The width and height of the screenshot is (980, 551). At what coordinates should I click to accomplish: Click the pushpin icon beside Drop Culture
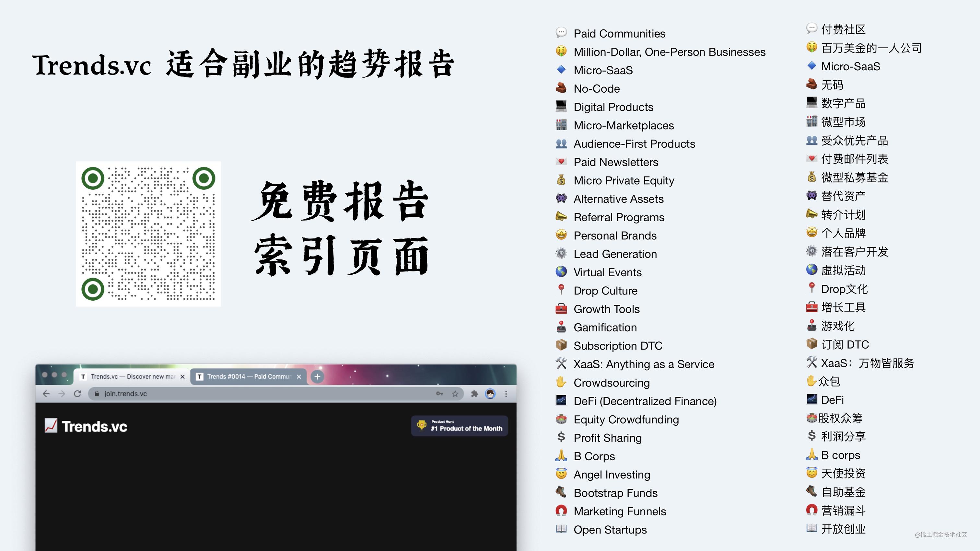[x=561, y=290]
